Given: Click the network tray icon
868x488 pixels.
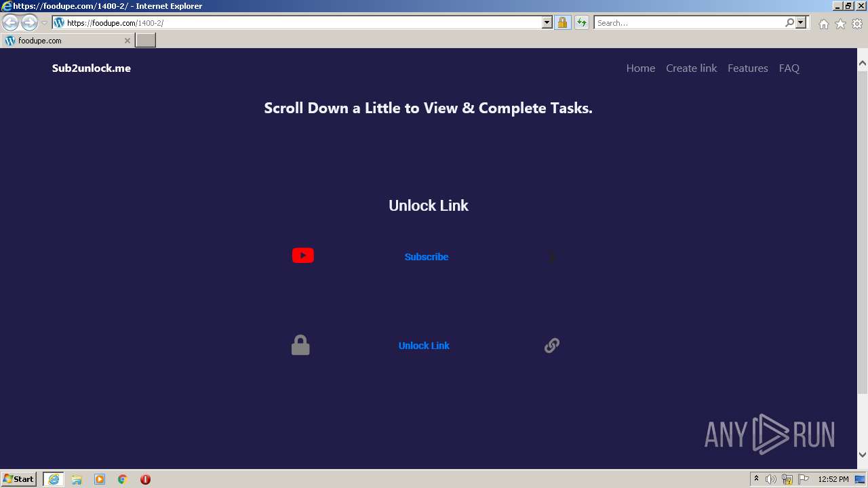Looking at the screenshot, I should (787, 479).
